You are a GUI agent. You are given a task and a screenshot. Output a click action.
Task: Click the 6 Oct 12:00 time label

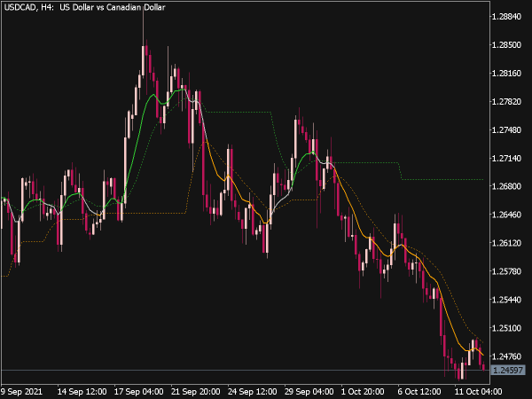pyautogui.click(x=419, y=392)
